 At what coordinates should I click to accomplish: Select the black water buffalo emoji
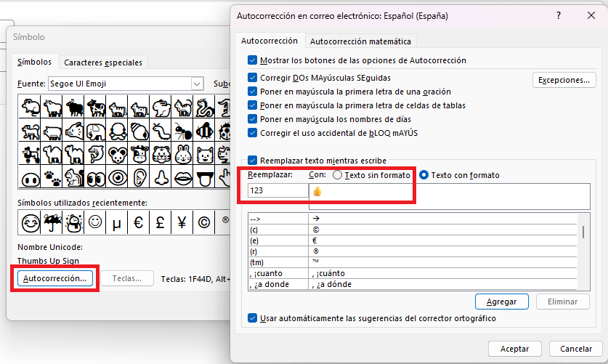pyautogui.click(x=73, y=107)
